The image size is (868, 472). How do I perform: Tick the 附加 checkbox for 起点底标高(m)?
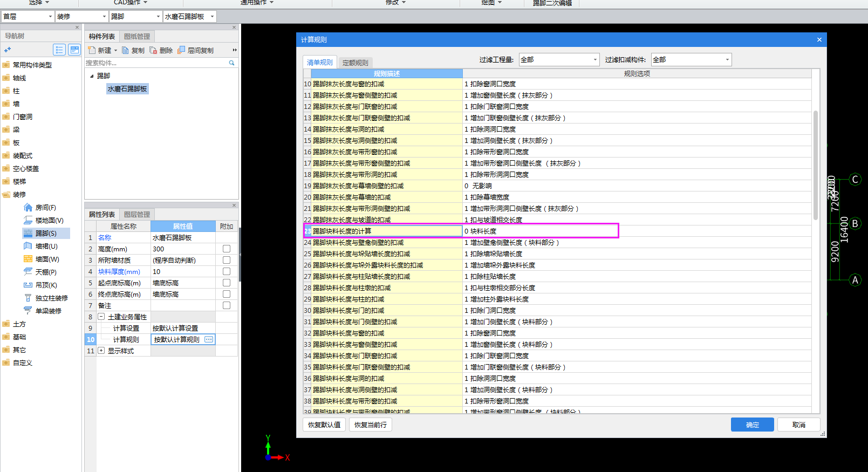tap(227, 283)
